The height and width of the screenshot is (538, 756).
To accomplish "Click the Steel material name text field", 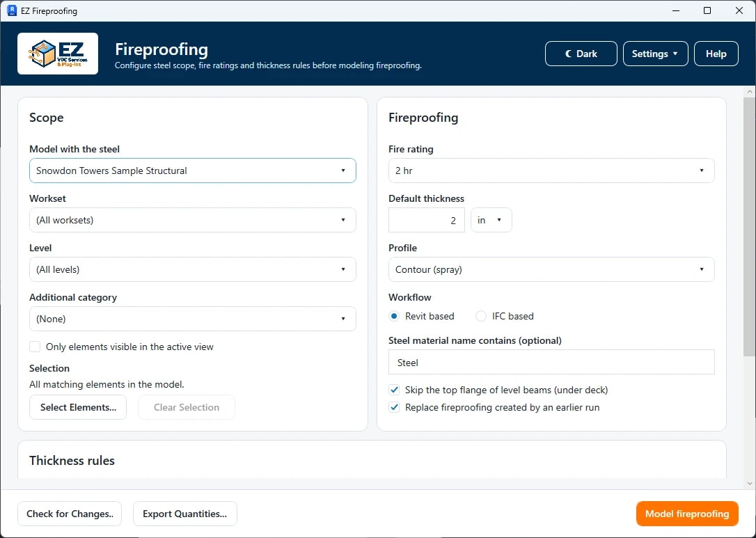I will coord(551,362).
